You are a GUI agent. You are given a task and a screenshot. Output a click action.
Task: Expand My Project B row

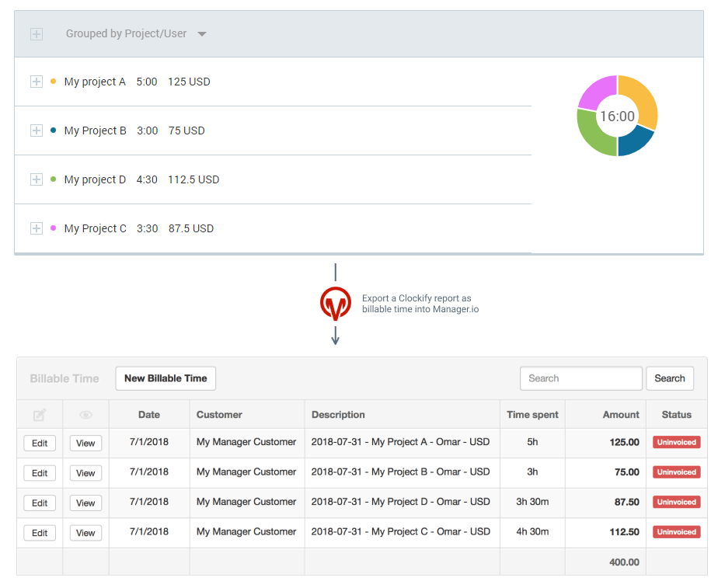[37, 130]
